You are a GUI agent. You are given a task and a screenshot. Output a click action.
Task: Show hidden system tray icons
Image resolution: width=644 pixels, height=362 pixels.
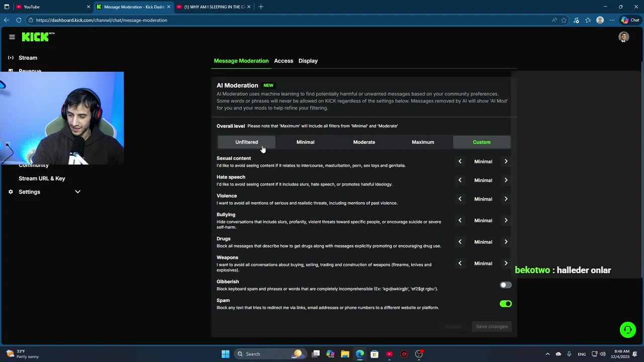click(x=548, y=354)
